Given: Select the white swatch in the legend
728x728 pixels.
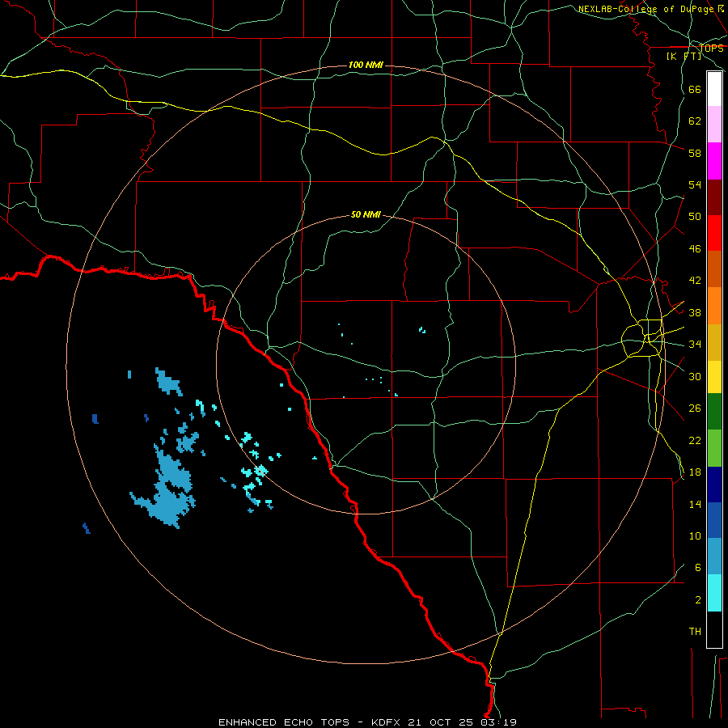Looking at the screenshot, I should click(714, 89).
